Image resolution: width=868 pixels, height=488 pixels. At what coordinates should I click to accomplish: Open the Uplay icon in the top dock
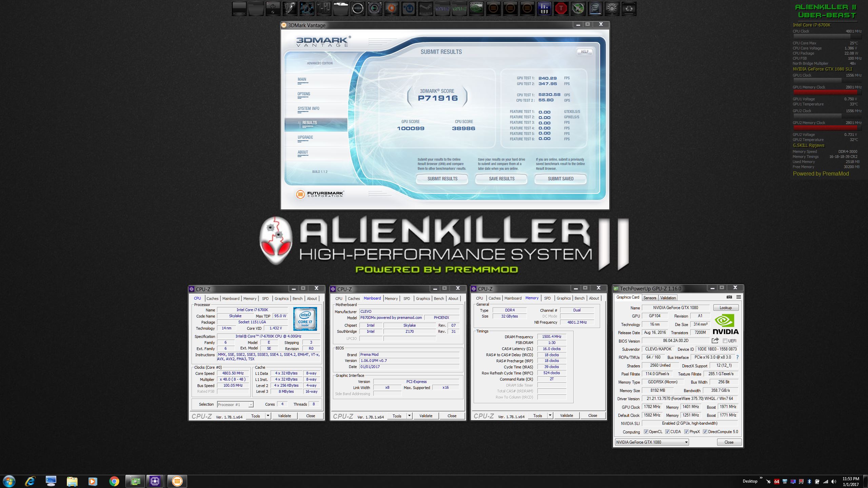coord(409,8)
